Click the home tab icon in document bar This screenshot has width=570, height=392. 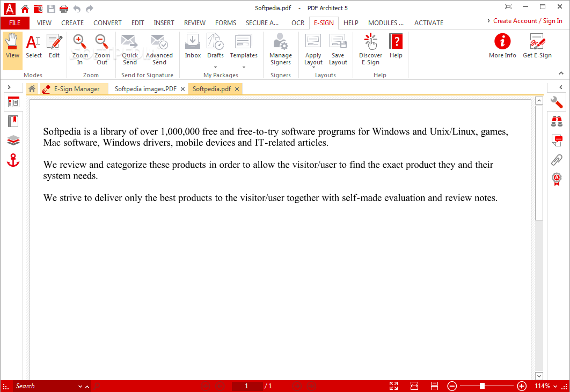[x=32, y=89]
